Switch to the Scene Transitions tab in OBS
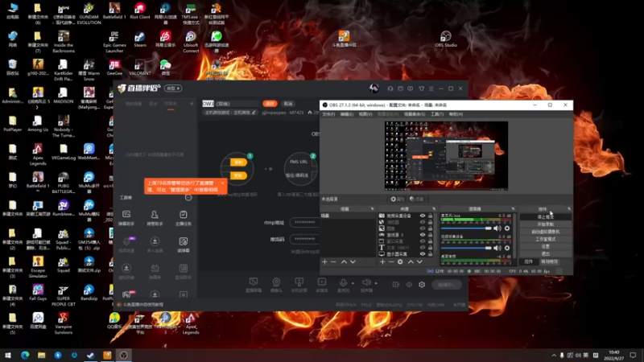This screenshot has height=362, width=644. (550, 261)
